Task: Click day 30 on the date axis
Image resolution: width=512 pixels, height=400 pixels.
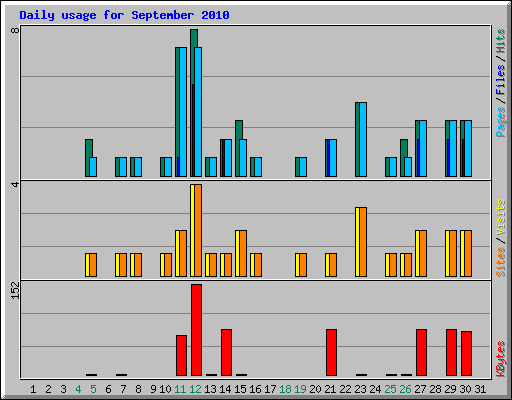Action: click(465, 389)
